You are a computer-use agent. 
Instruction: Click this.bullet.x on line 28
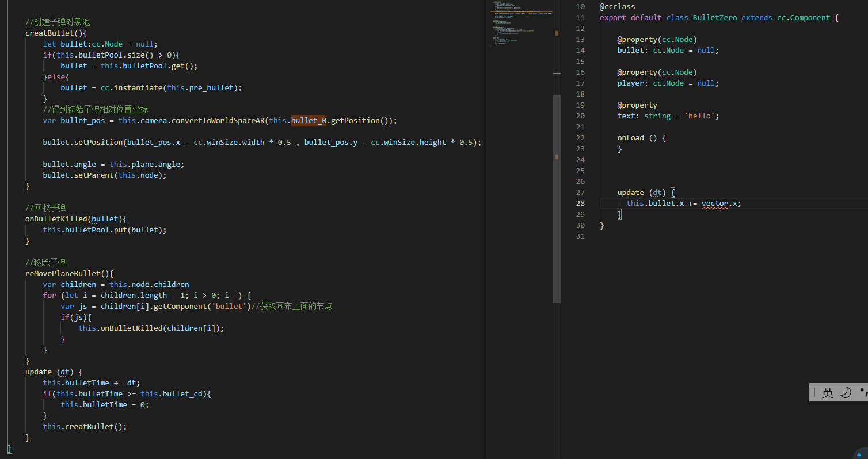click(x=655, y=204)
